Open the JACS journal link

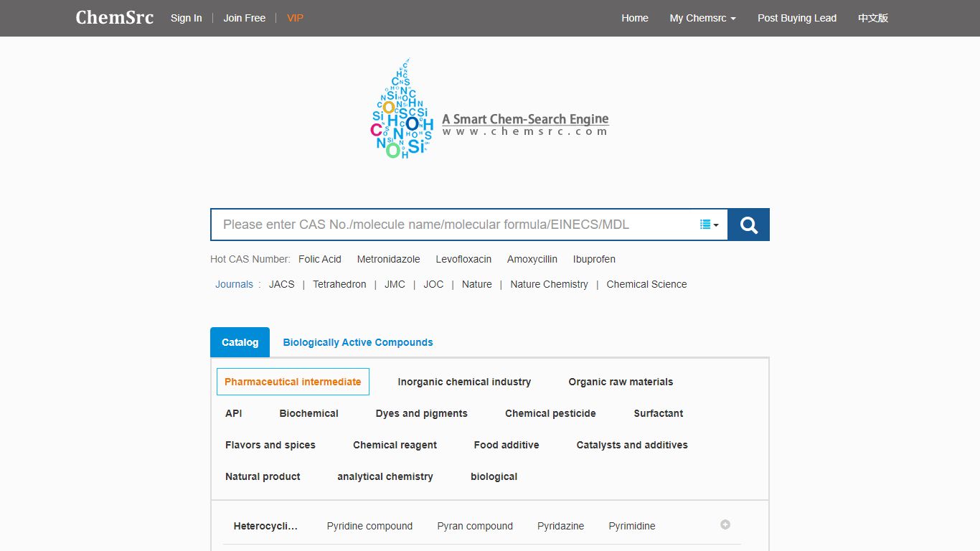pos(282,284)
